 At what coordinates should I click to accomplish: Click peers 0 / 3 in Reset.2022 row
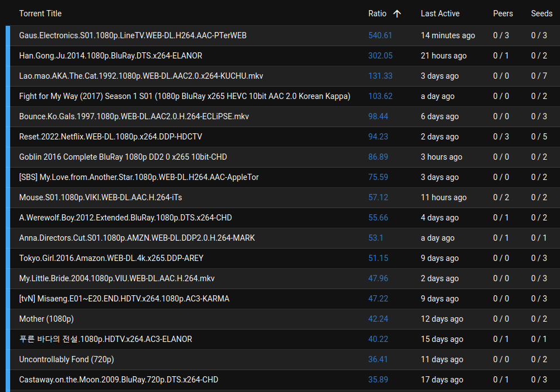coord(501,137)
